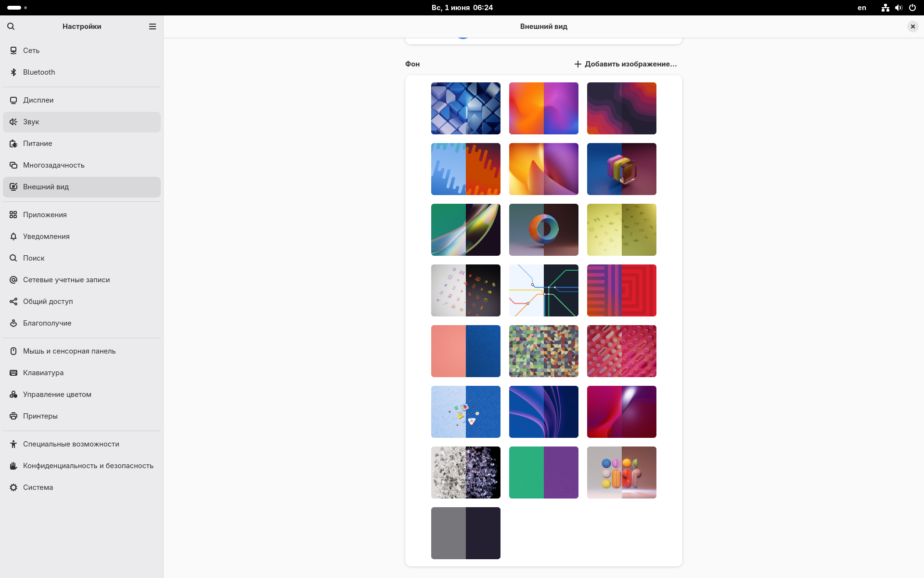The width and height of the screenshot is (924, 578).
Task: Open the en keyboard layout dropdown
Action: click(862, 8)
